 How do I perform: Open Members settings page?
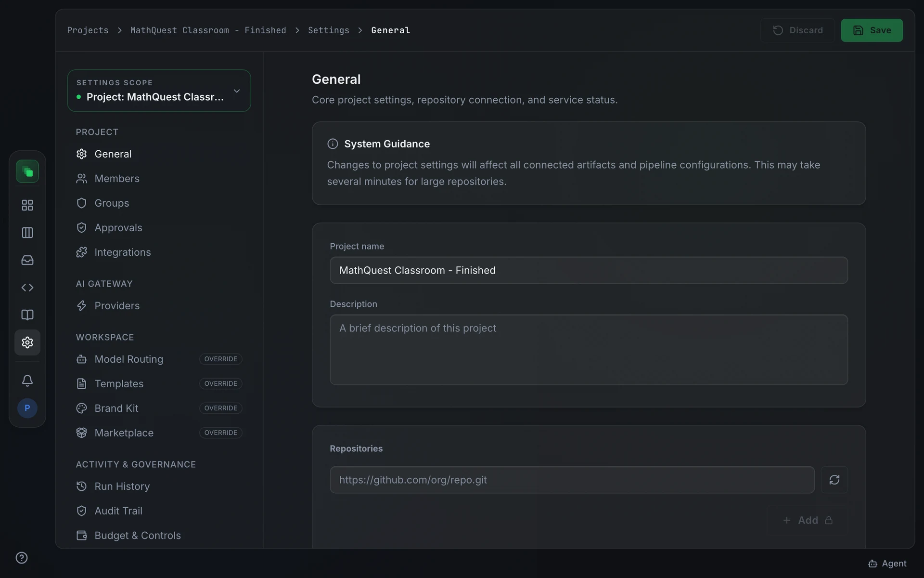click(159, 179)
